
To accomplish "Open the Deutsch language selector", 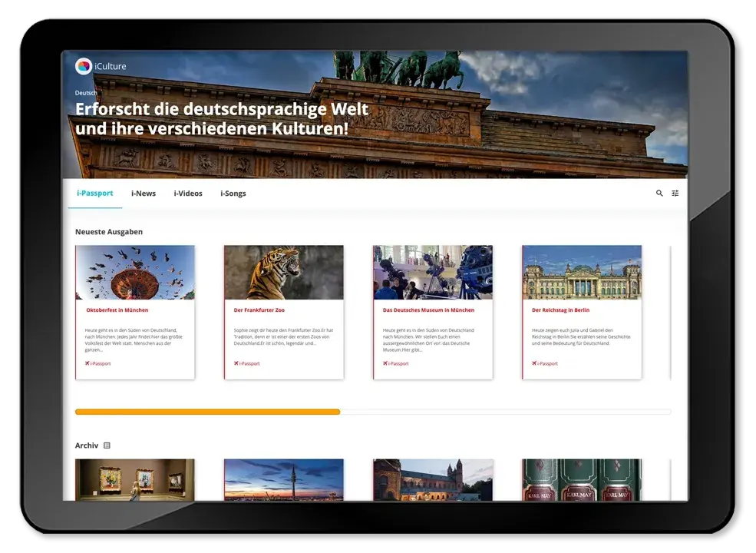I will pos(84,92).
